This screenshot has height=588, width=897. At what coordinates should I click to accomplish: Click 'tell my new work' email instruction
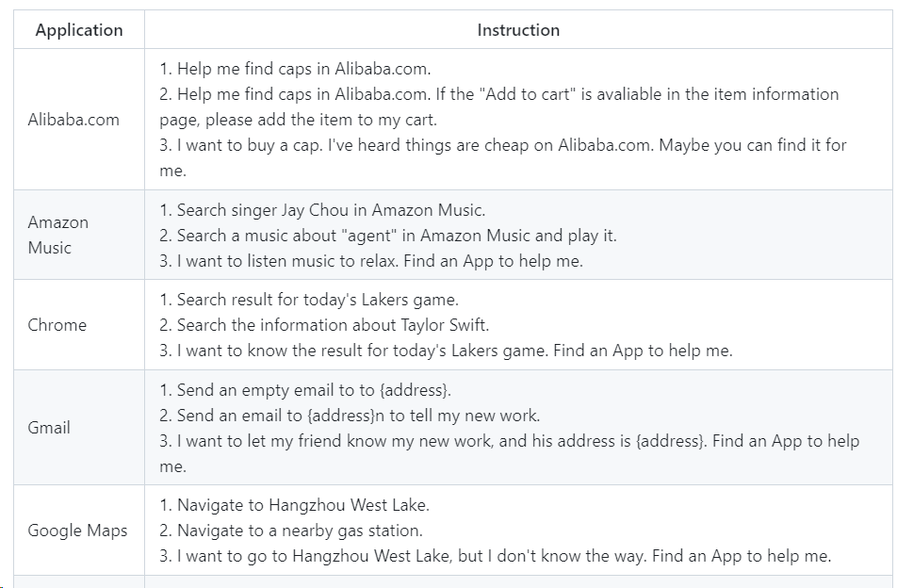(x=350, y=416)
